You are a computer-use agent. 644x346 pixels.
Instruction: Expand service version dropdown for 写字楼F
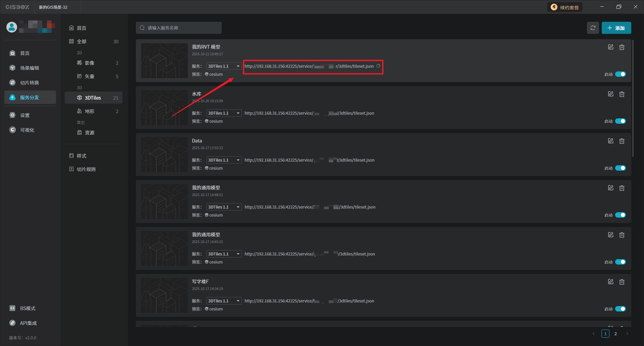click(x=224, y=301)
